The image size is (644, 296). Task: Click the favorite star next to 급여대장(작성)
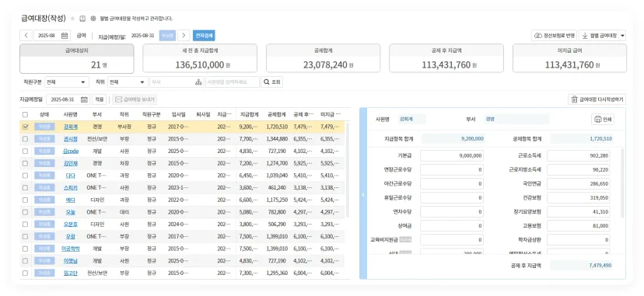click(72, 19)
